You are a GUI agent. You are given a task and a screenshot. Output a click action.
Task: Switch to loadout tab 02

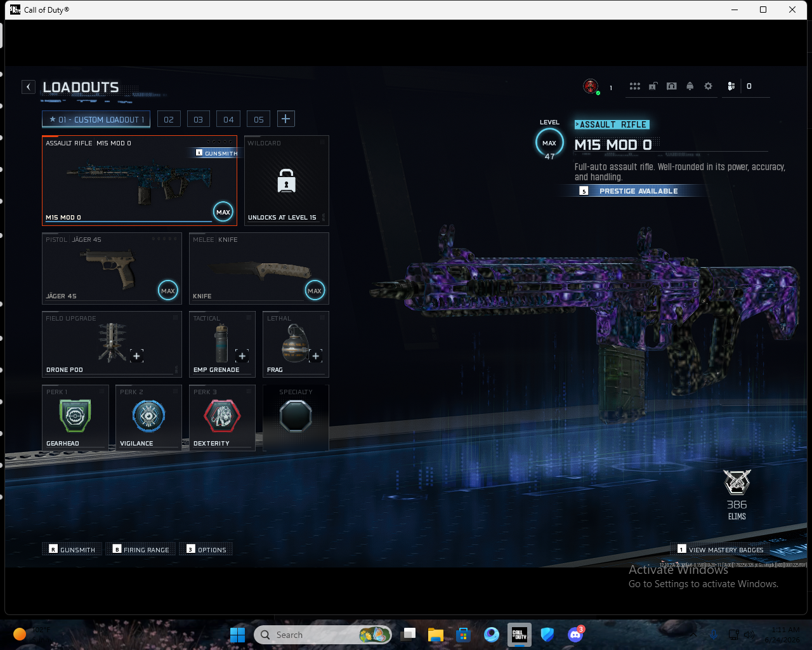tap(169, 119)
